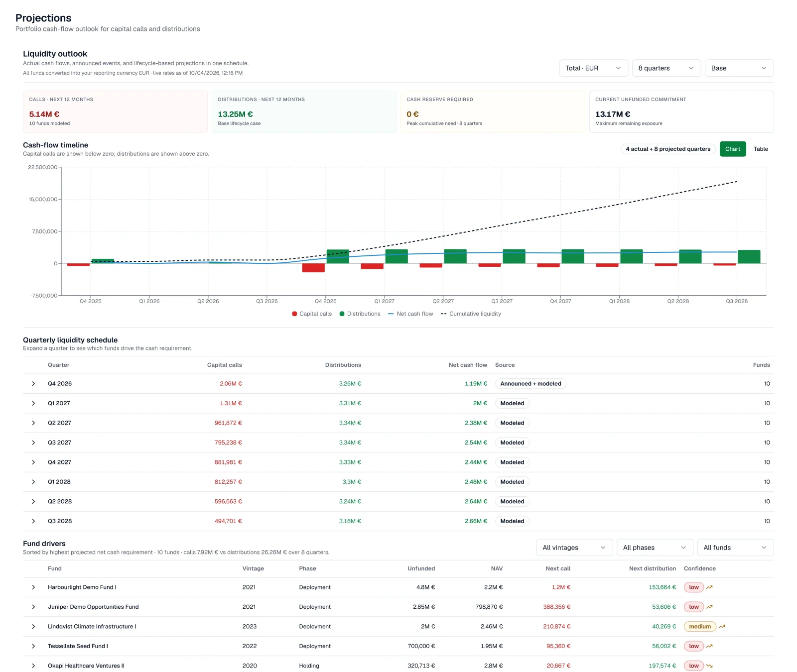Toggle the Cumulative liquidity legend item

tap(471, 314)
